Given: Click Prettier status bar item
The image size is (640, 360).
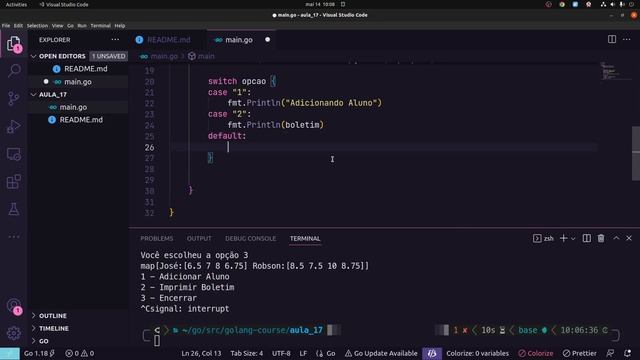Looking at the screenshot, I should pos(579,353).
